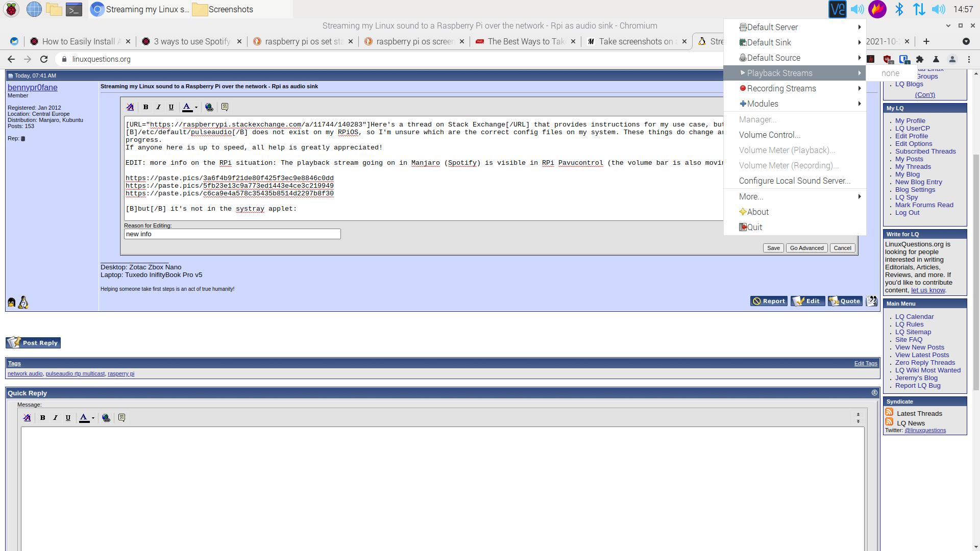This screenshot has height=551, width=980.
Task: Click the Go Advanced button
Action: point(806,248)
